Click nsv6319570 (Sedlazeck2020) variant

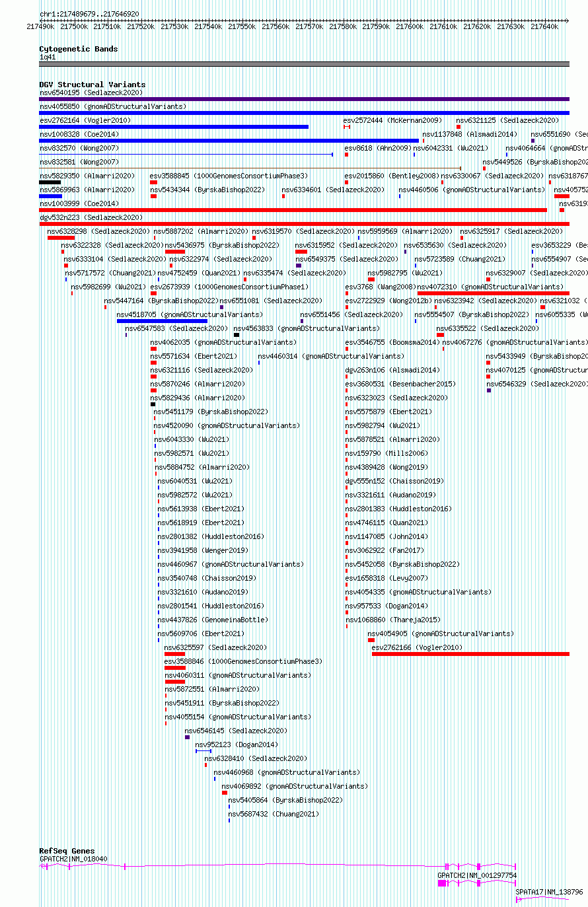tap(254, 238)
